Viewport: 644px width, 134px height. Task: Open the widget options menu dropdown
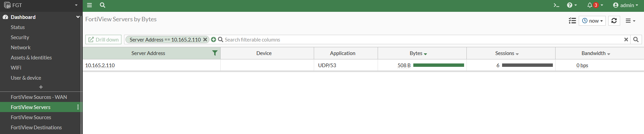pos(631,21)
